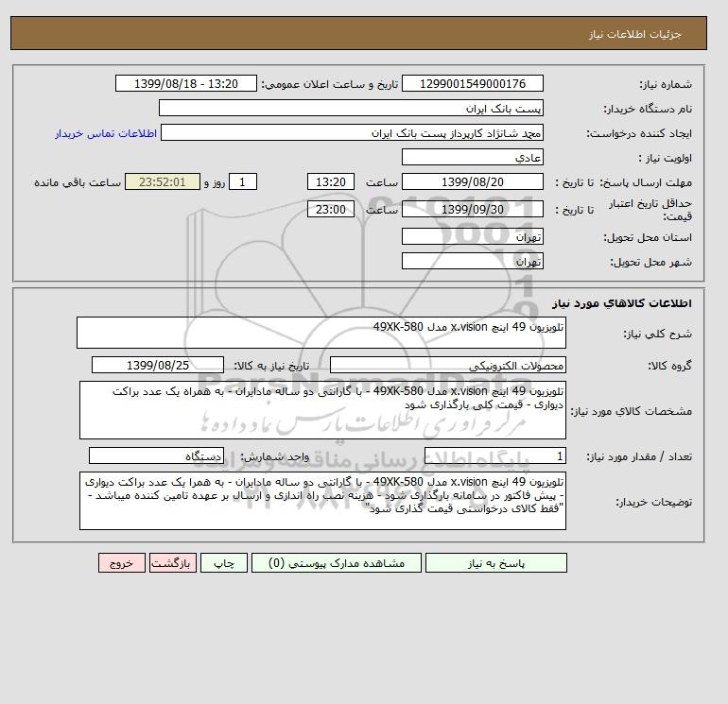Image resolution: width=728 pixels, height=704 pixels.
Task: Click the label گروه کالا
Action: (x=669, y=366)
